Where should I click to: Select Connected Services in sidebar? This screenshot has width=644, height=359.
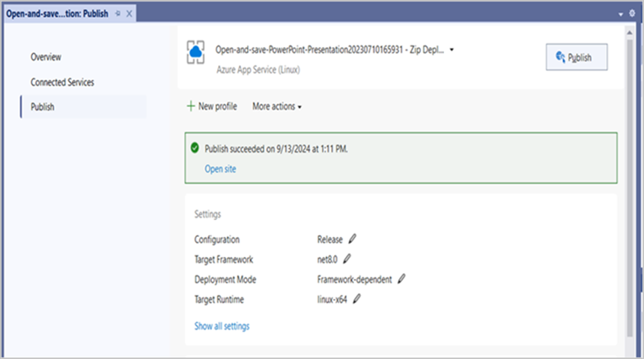(x=62, y=82)
